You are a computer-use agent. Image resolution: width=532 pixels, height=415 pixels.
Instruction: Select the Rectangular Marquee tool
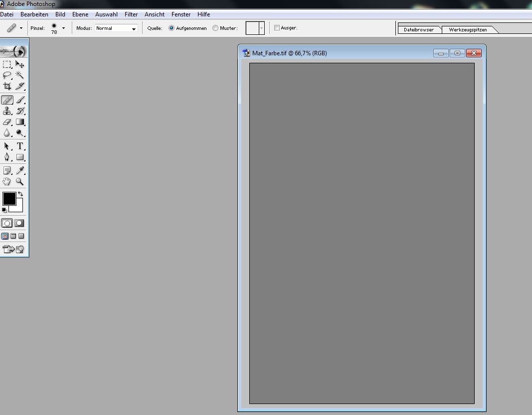pos(7,64)
